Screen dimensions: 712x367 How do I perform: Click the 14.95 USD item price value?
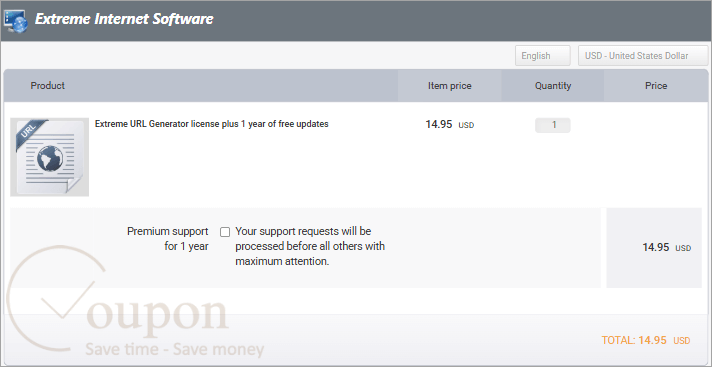click(x=450, y=124)
